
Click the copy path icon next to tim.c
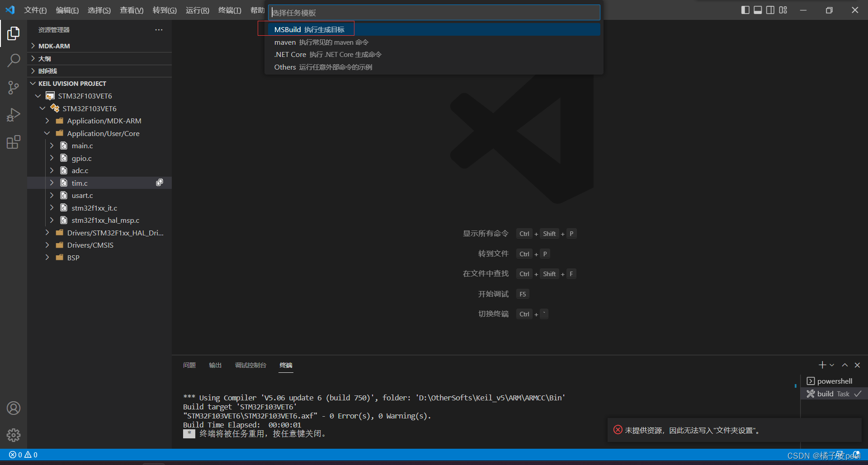(x=159, y=183)
